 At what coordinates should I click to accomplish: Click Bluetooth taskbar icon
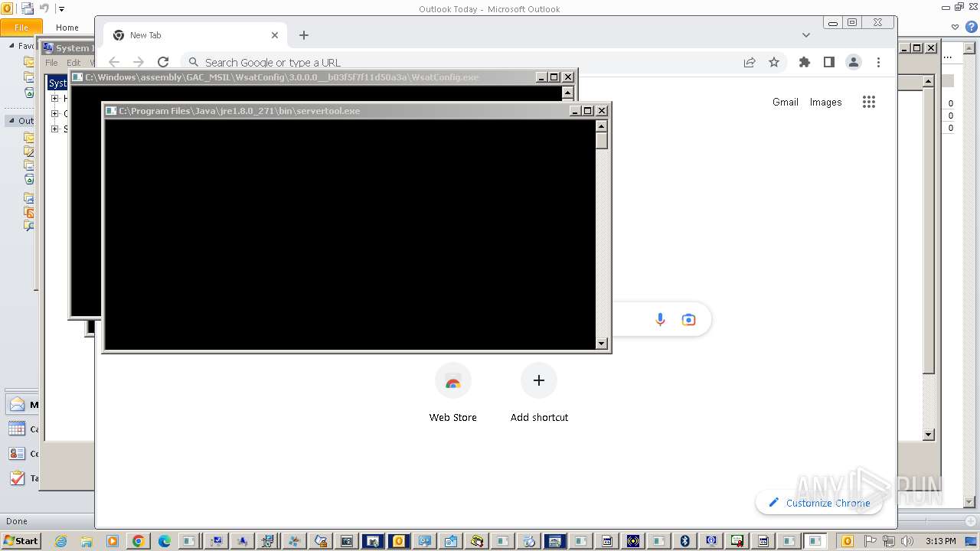(685, 541)
